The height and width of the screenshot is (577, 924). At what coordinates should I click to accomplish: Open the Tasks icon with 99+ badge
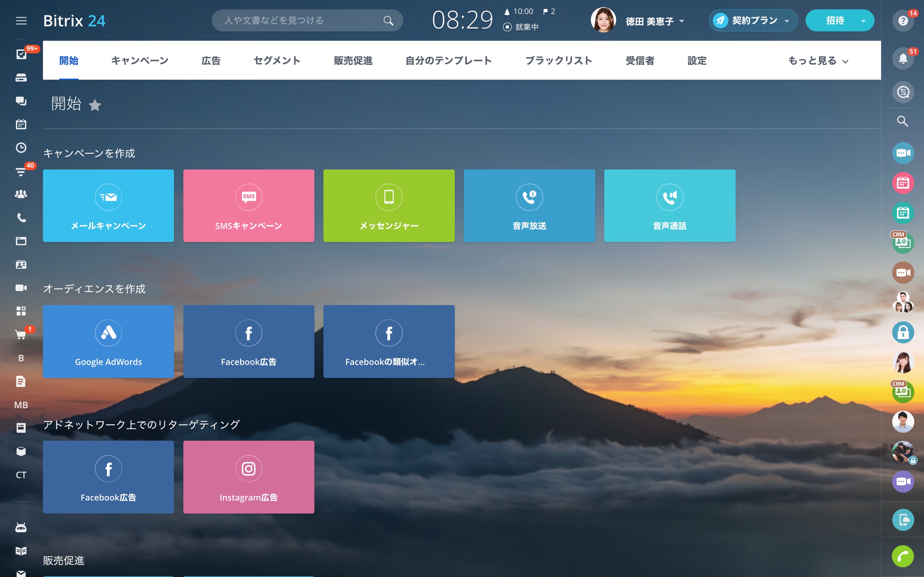click(x=21, y=54)
